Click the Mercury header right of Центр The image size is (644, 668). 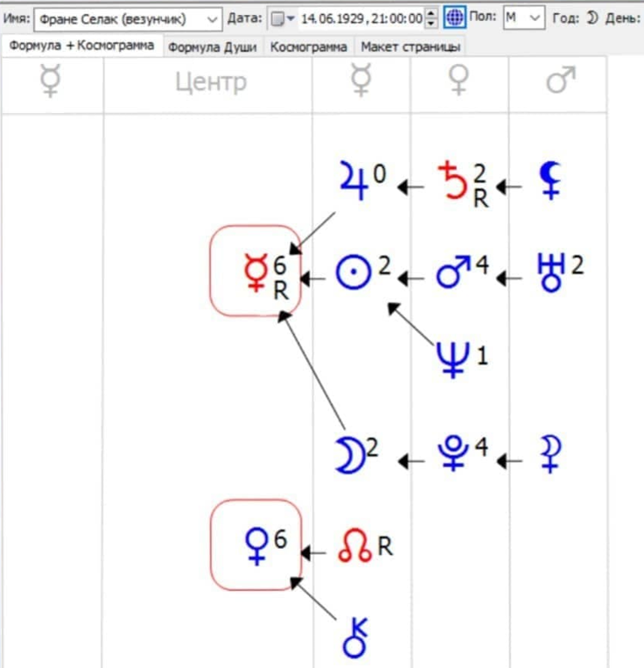tap(361, 81)
